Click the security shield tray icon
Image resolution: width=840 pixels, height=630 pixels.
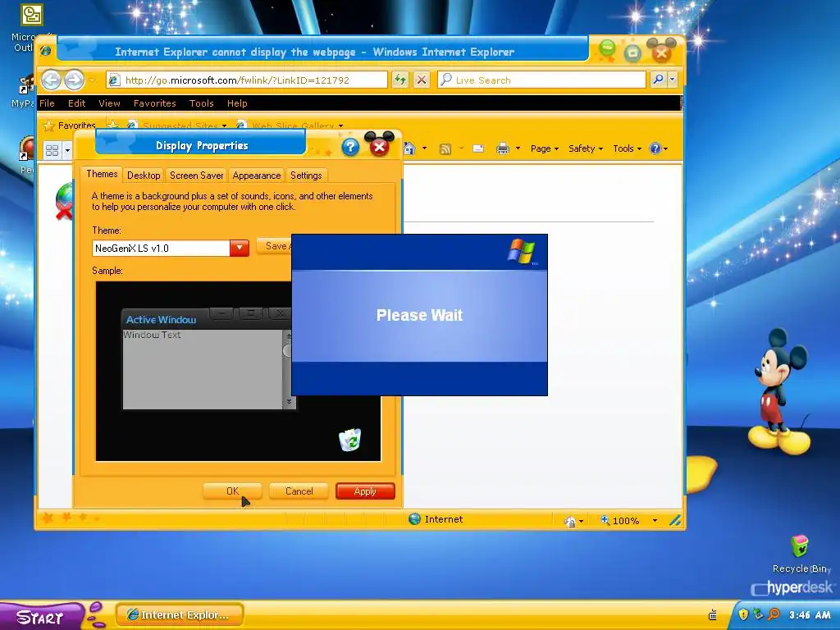pyautogui.click(x=743, y=614)
